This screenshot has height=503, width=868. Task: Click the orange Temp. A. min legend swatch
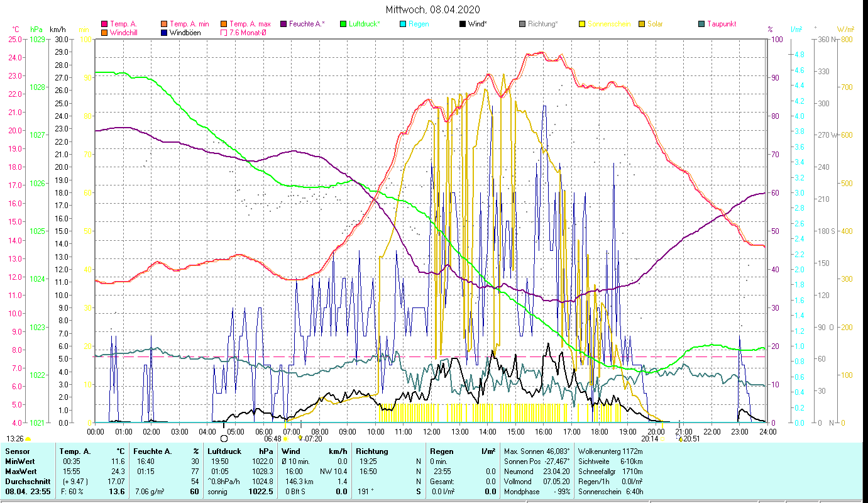pyautogui.click(x=164, y=25)
